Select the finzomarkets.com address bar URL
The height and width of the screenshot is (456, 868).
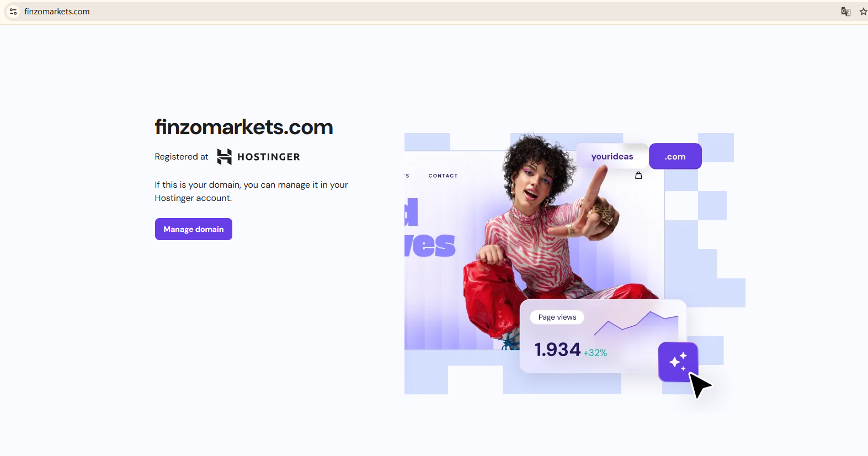(57, 12)
